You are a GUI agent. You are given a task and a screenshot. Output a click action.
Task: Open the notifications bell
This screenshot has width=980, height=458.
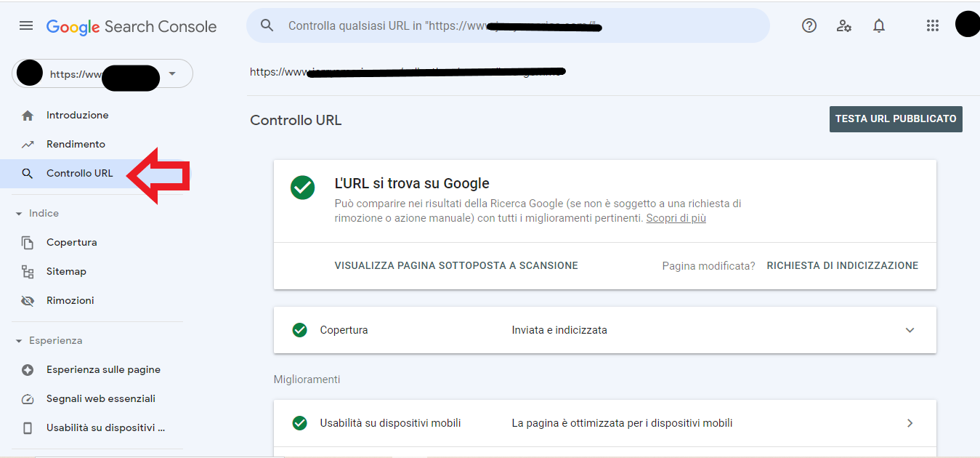click(x=879, y=26)
